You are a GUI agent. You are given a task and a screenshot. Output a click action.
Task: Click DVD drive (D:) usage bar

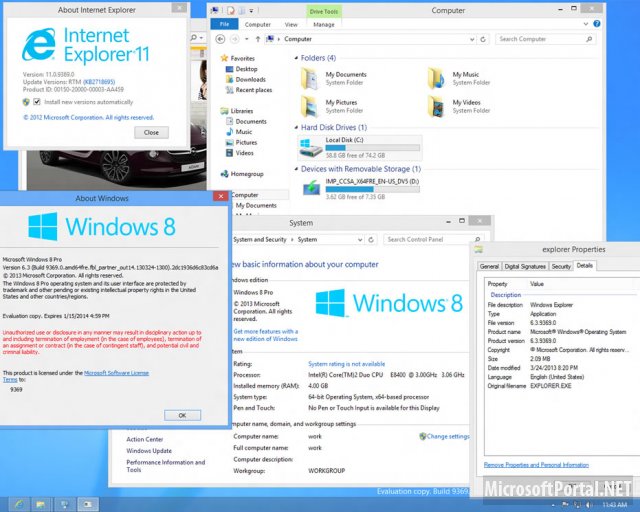point(372,189)
